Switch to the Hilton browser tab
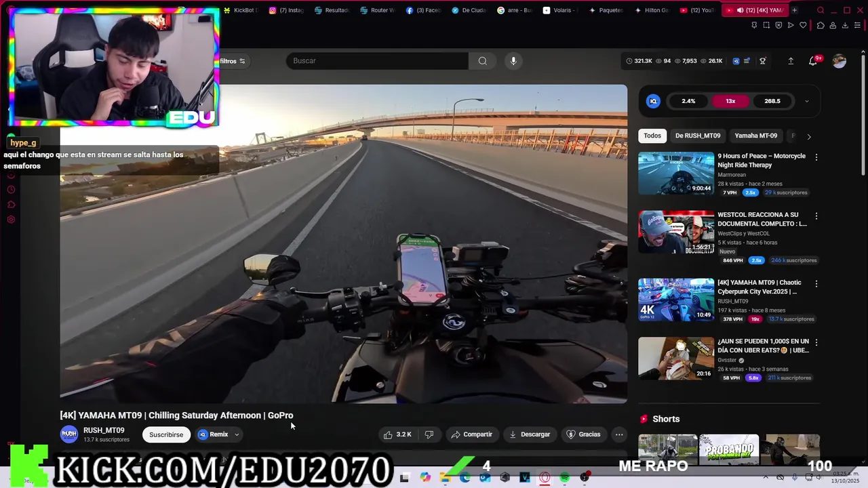Image resolution: width=868 pixels, height=488 pixels. [651, 10]
